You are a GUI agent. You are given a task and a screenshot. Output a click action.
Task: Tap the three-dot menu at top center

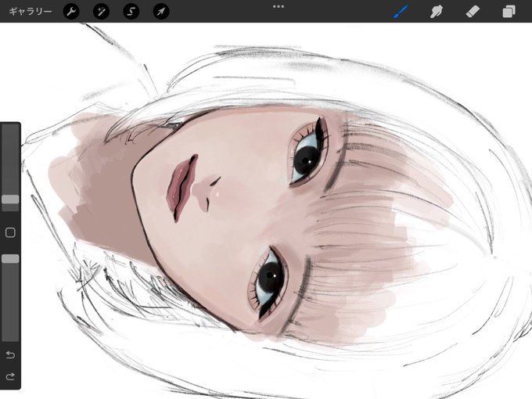[x=279, y=6]
